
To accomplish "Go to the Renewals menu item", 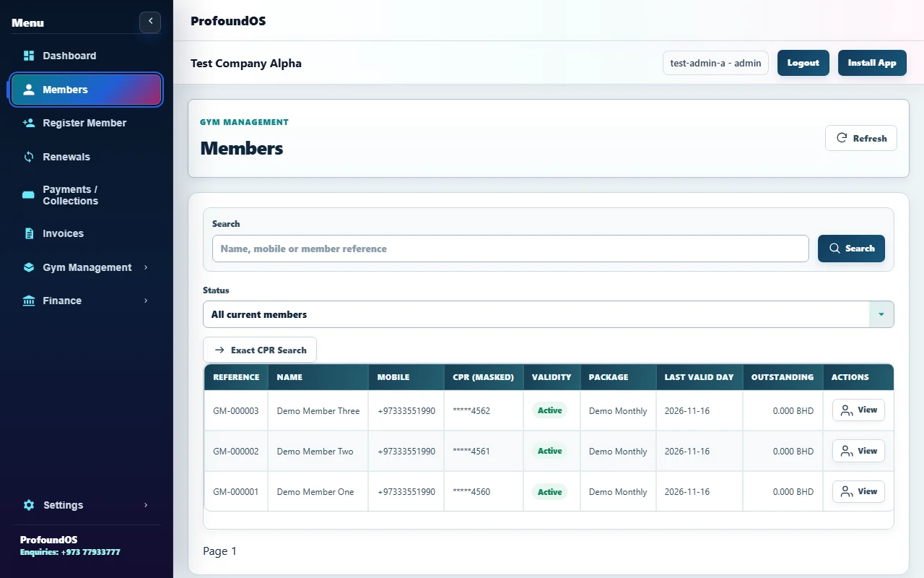I will tap(87, 157).
